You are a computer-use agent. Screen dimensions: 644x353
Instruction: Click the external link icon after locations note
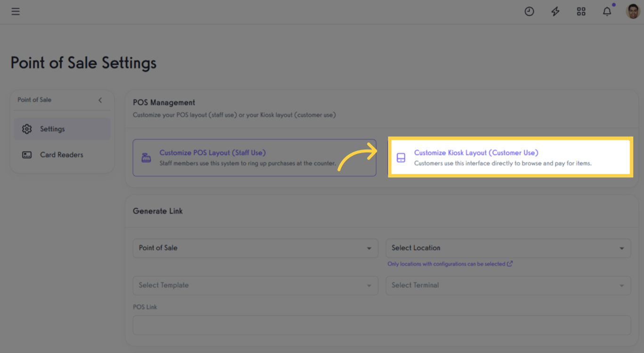coord(510,263)
